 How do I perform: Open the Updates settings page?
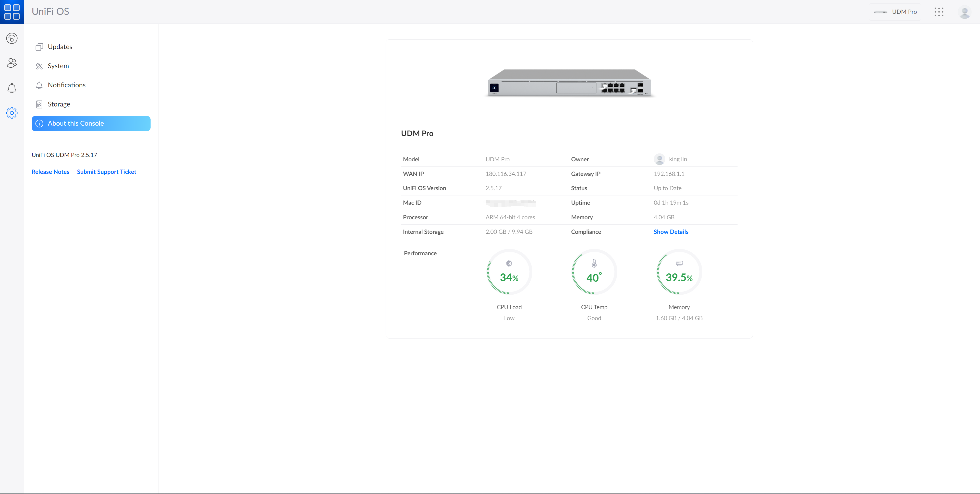click(x=91, y=47)
